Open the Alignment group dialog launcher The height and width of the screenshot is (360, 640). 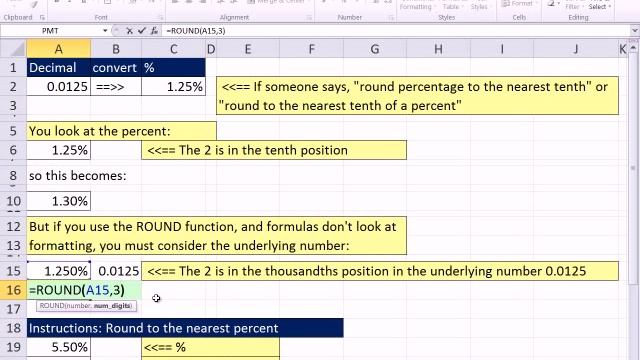pyautogui.click(x=309, y=18)
